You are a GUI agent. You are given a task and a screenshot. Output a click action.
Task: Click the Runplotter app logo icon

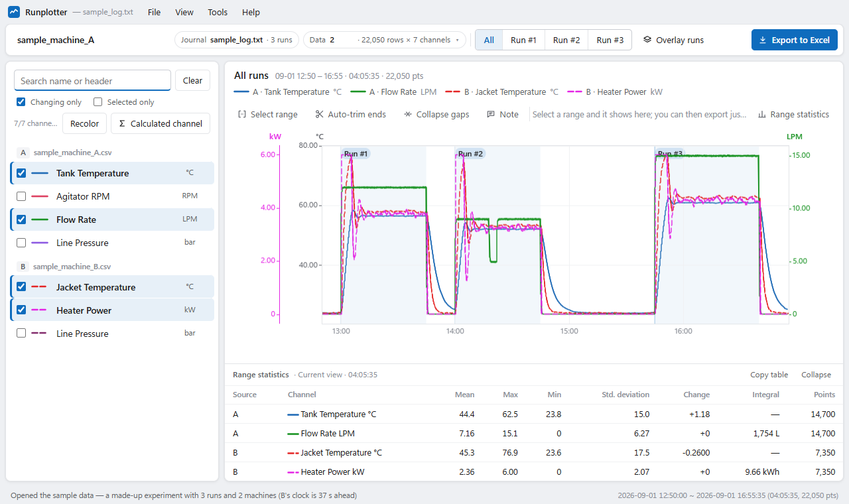point(14,12)
